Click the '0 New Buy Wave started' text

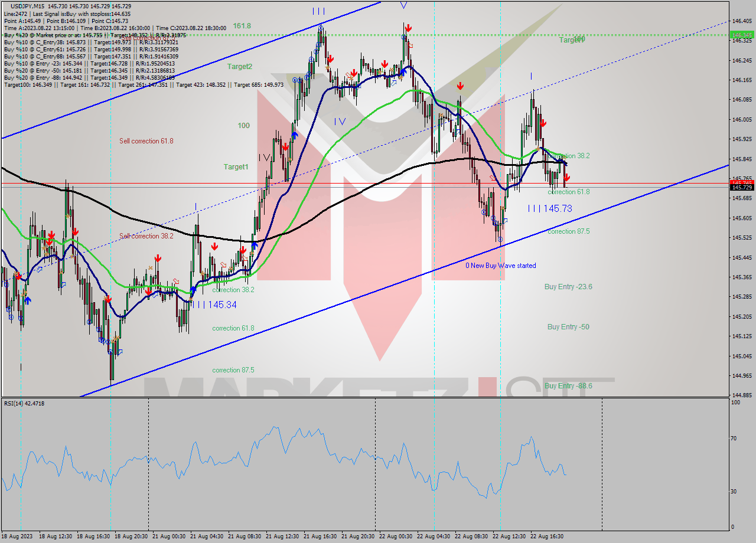pyautogui.click(x=501, y=266)
